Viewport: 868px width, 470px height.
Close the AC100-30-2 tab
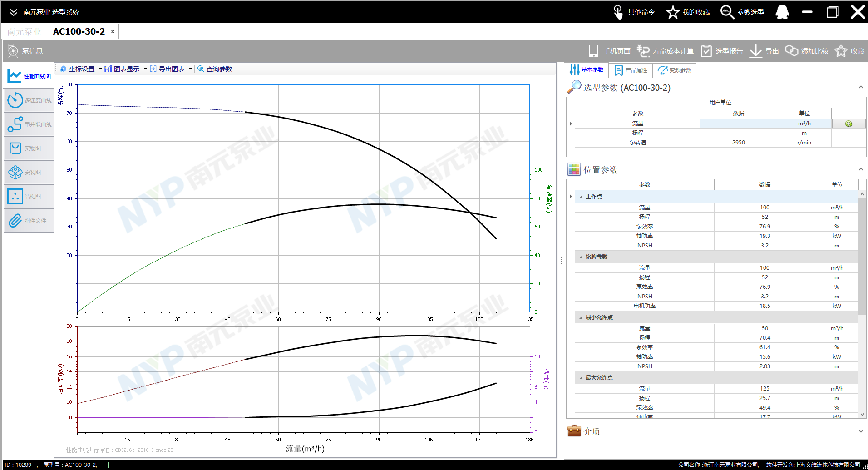[x=113, y=32]
